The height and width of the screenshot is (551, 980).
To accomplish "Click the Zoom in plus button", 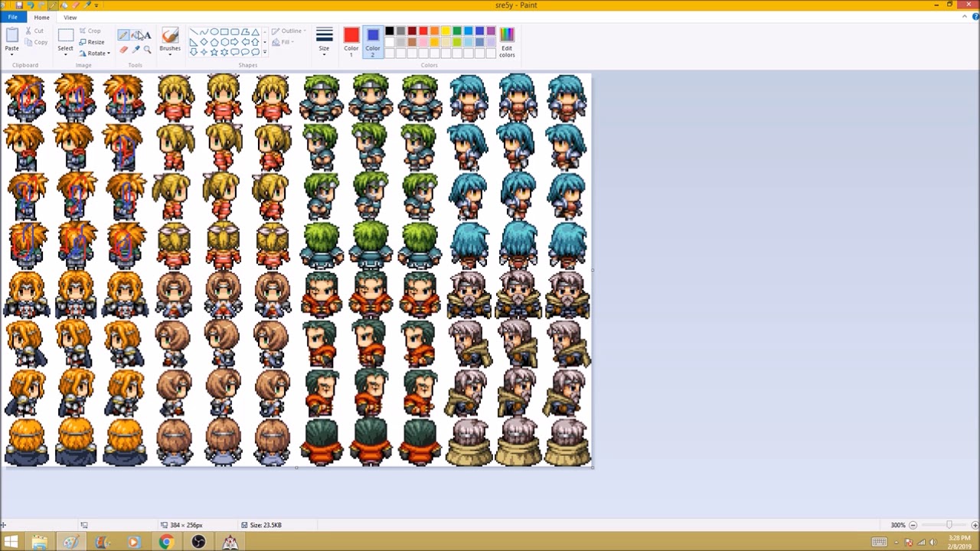I will [975, 525].
